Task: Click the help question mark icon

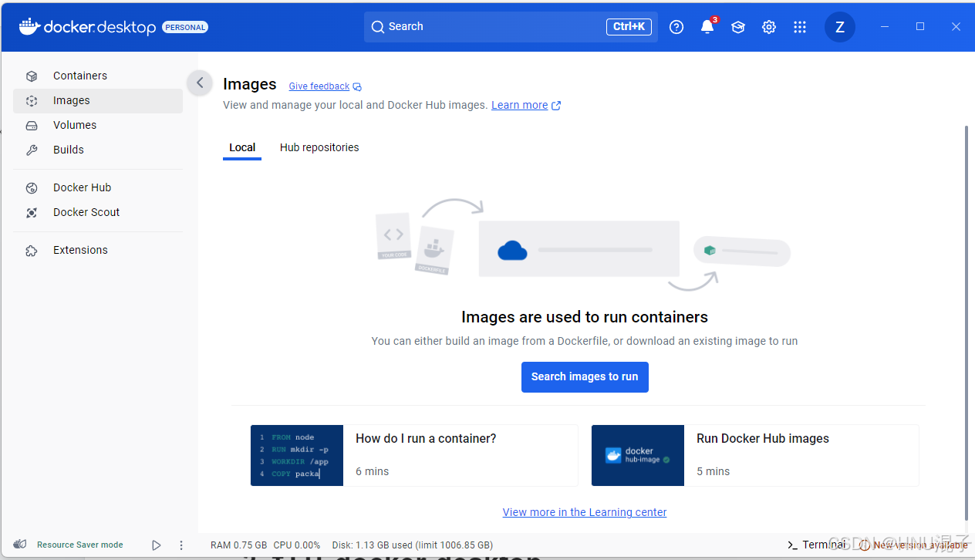Action: click(676, 26)
